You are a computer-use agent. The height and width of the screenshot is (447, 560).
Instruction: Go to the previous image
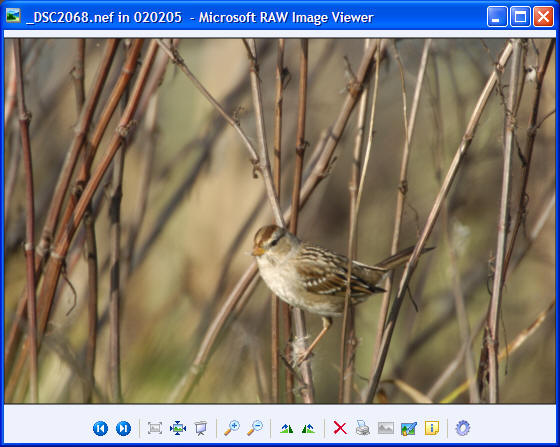click(x=100, y=428)
